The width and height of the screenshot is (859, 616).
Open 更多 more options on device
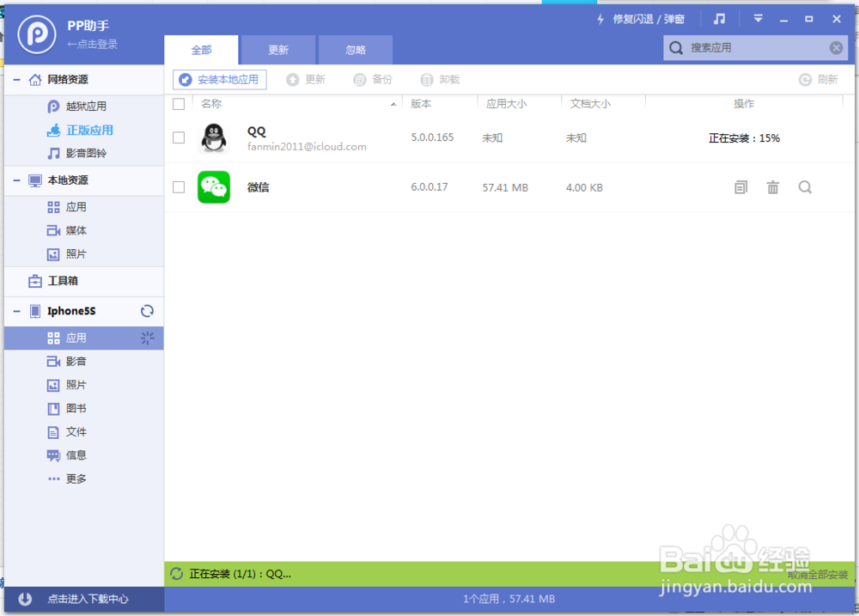click(x=67, y=479)
